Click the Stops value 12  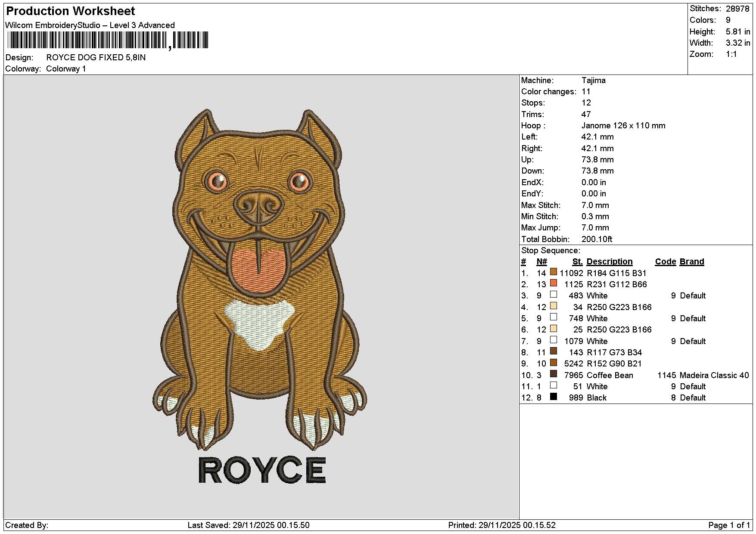(586, 103)
